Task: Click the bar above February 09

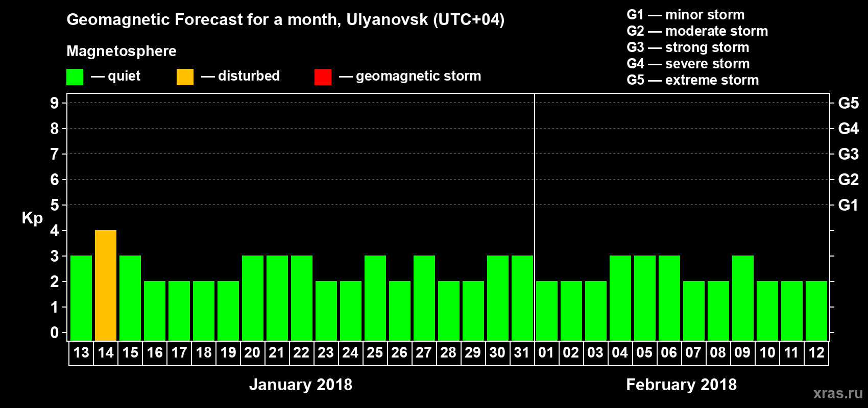Action: (x=743, y=298)
